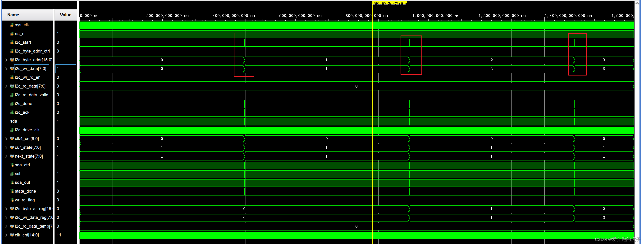644x244 pixels.
Task: Click the i2c_done signal icon
Action: [12, 104]
